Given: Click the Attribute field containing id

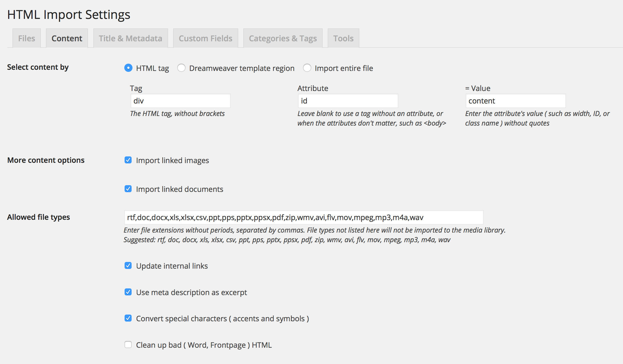Looking at the screenshot, I should (348, 101).
